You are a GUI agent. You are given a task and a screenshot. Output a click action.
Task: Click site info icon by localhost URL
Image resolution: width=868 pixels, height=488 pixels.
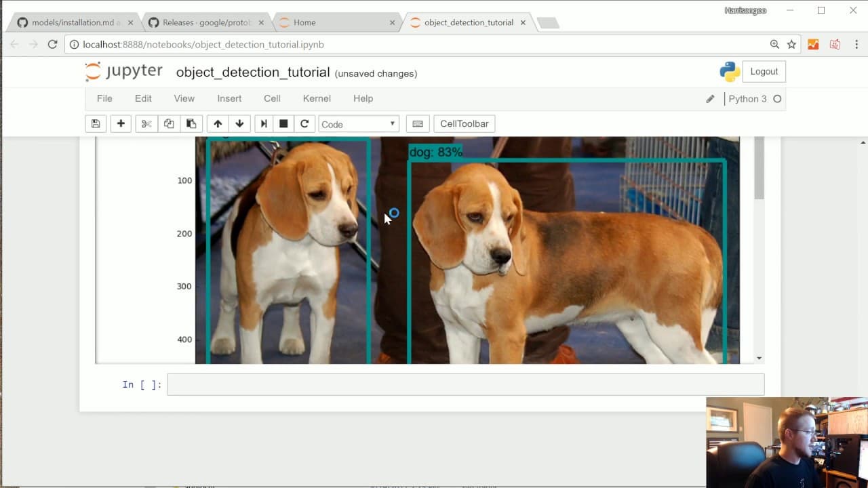75,44
